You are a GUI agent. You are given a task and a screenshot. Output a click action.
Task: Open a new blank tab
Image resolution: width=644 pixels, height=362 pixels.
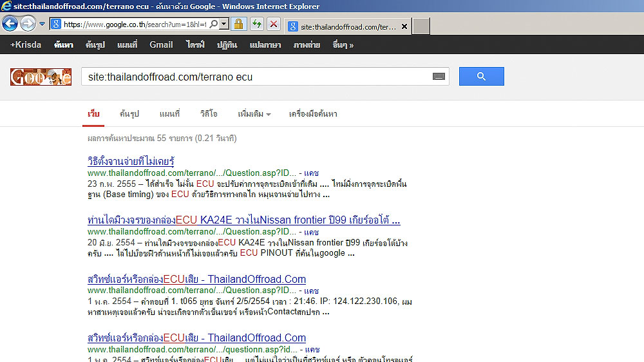click(421, 27)
